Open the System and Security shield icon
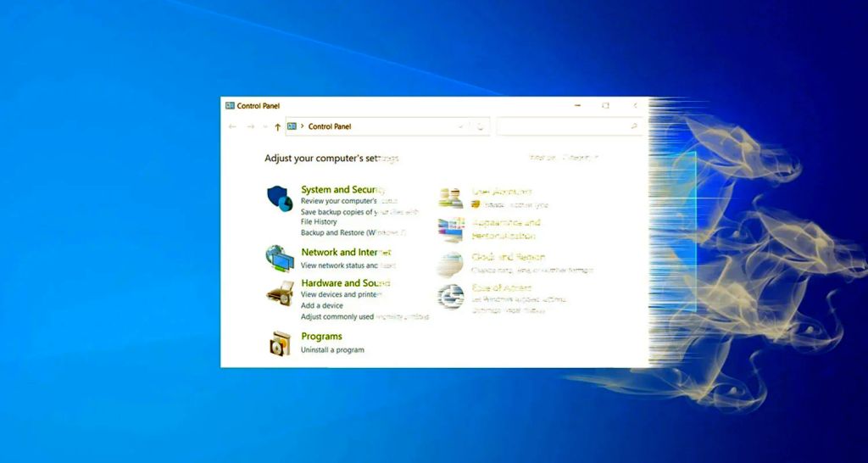Viewport: 868px width, 463px height. pyautogui.click(x=280, y=198)
